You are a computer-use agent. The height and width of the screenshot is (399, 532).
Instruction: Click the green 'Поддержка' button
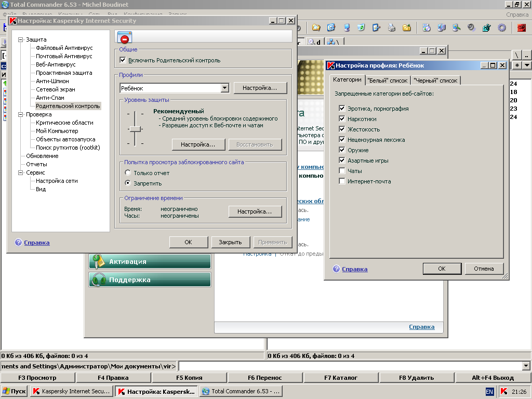click(150, 280)
